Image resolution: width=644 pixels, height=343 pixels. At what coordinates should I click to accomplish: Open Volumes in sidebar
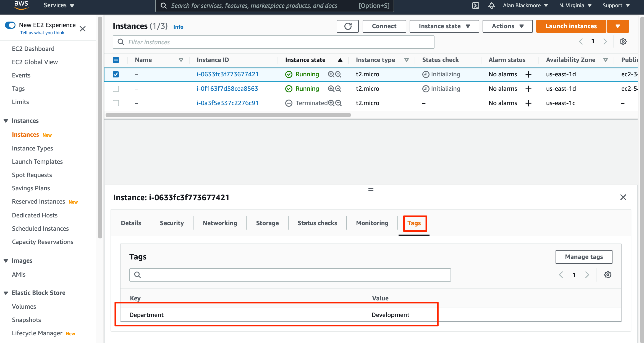pyautogui.click(x=24, y=306)
